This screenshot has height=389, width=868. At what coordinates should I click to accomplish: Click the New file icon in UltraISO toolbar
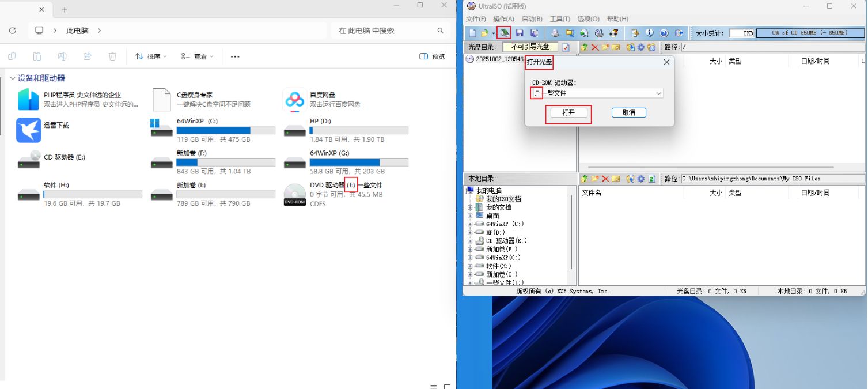pyautogui.click(x=472, y=33)
